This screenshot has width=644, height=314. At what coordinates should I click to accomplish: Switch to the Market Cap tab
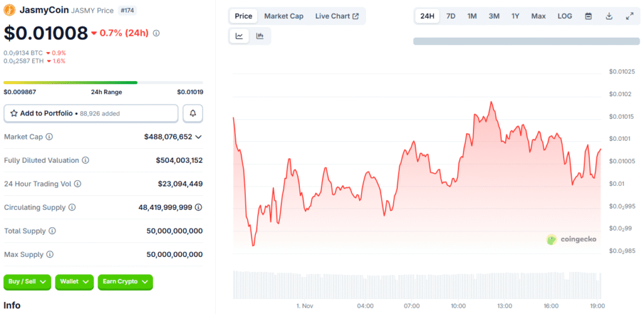click(x=284, y=16)
